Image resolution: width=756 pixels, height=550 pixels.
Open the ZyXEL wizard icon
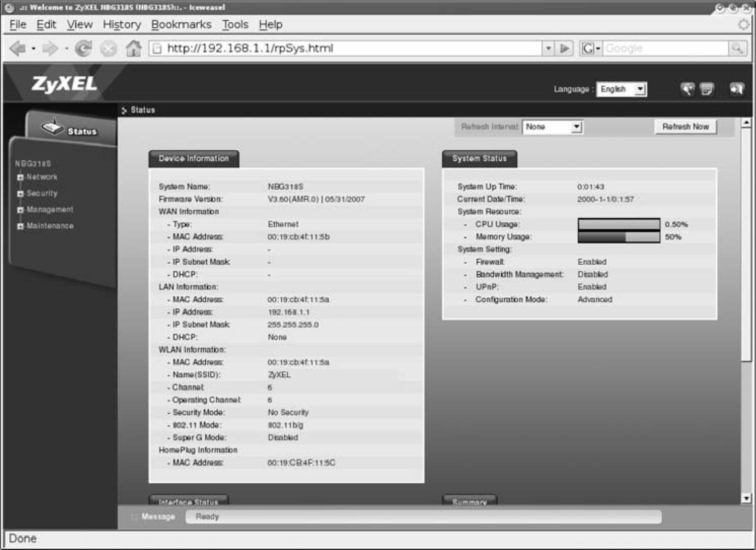(x=688, y=89)
